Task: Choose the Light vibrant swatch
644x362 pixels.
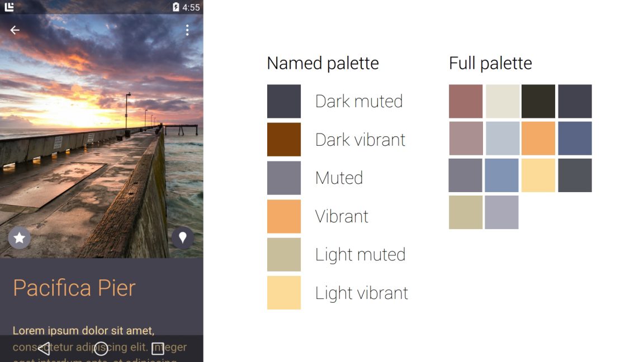Action: pos(284,293)
